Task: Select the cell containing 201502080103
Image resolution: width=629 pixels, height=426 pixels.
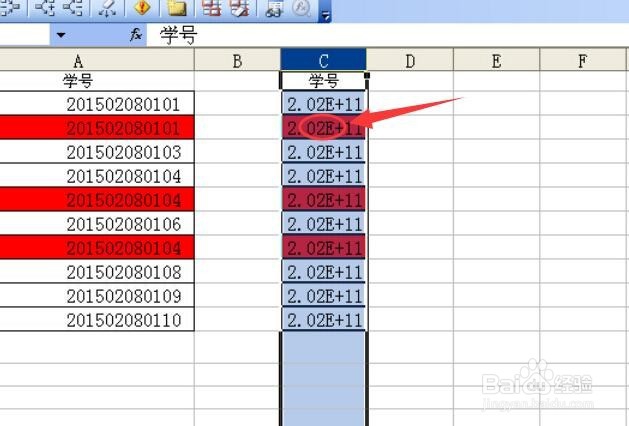Action: (x=97, y=152)
